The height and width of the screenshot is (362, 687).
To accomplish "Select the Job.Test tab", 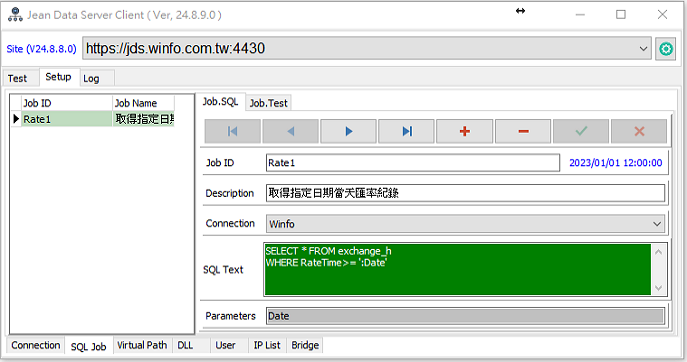I will 269,103.
